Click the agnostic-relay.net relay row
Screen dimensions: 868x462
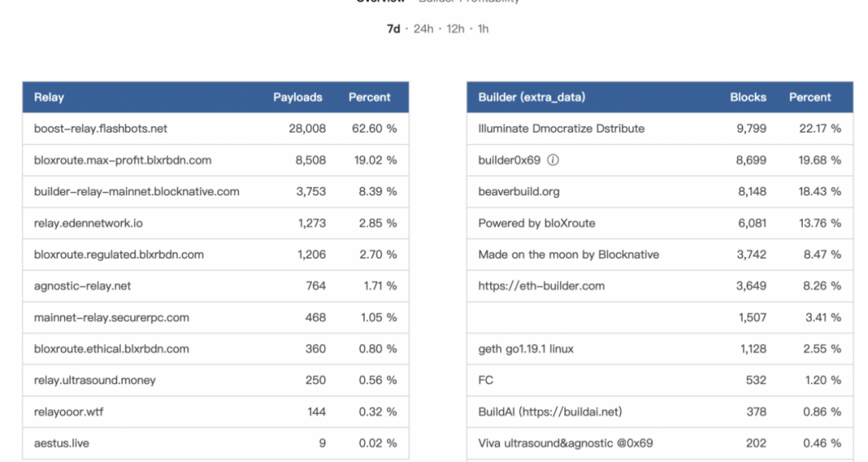pos(83,286)
